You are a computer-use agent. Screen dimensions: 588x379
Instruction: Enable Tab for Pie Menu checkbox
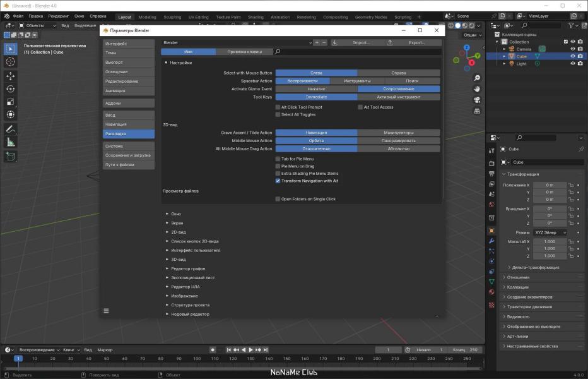(278, 159)
